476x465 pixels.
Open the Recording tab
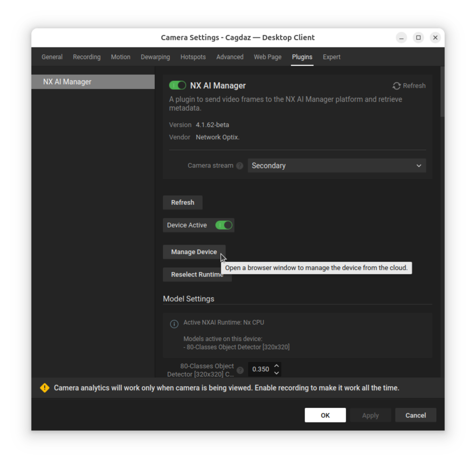pos(87,57)
